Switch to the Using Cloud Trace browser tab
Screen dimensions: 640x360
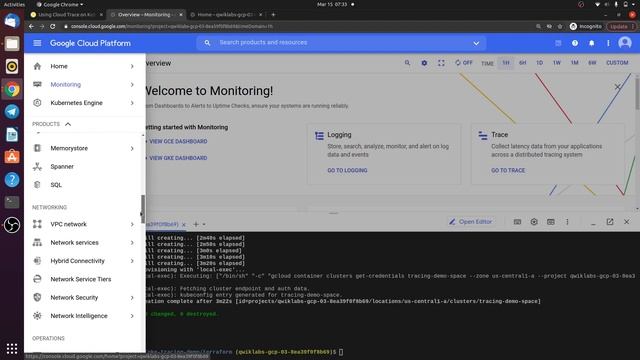(x=67, y=14)
